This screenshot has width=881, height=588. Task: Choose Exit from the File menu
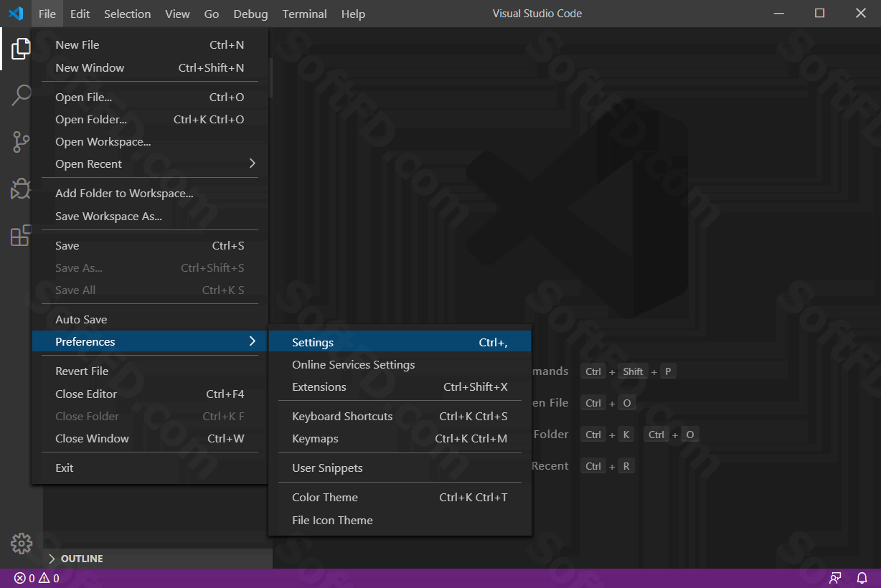tap(150, 468)
